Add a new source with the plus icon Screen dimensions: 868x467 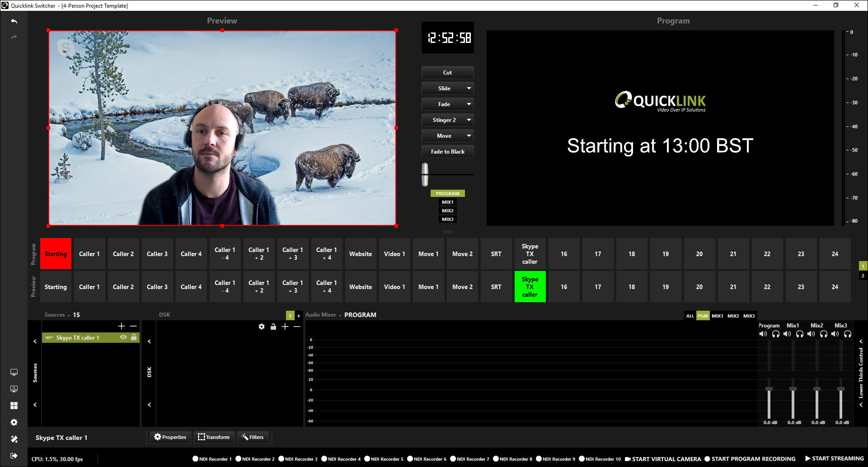(x=121, y=326)
